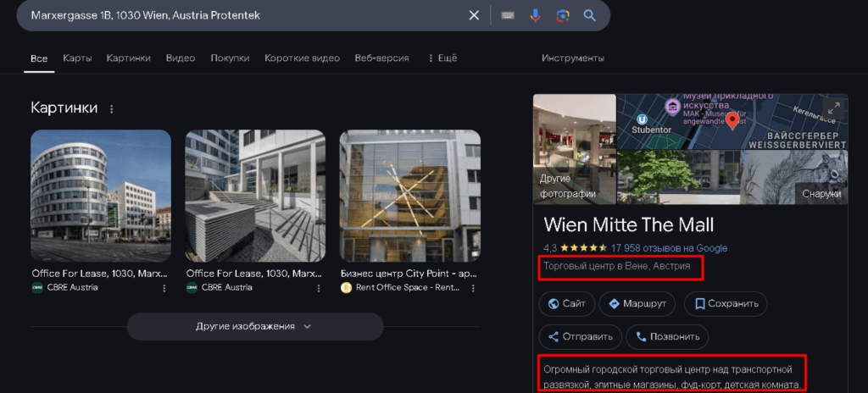The image size is (868, 393).
Task: Open the on-screen keyboard icon
Action: pos(508,15)
